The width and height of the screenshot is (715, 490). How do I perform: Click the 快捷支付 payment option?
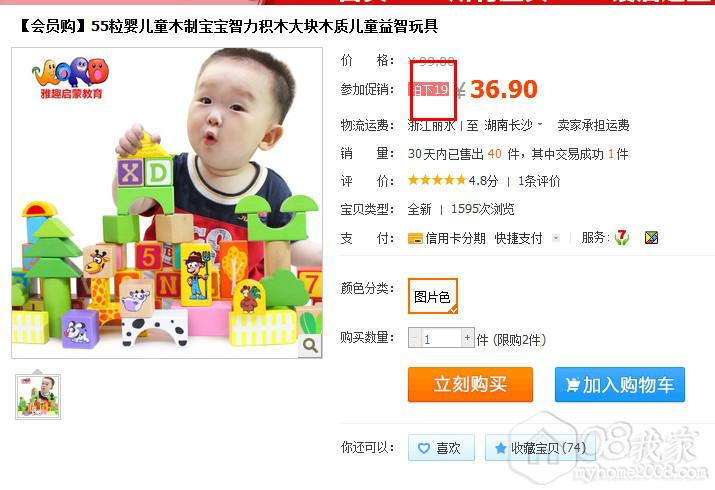[x=518, y=238]
